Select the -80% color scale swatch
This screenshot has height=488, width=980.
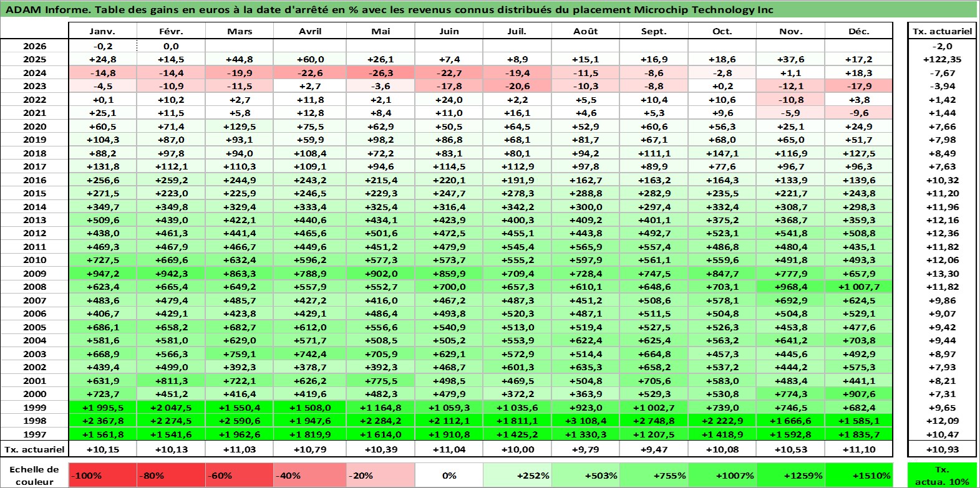(171, 475)
